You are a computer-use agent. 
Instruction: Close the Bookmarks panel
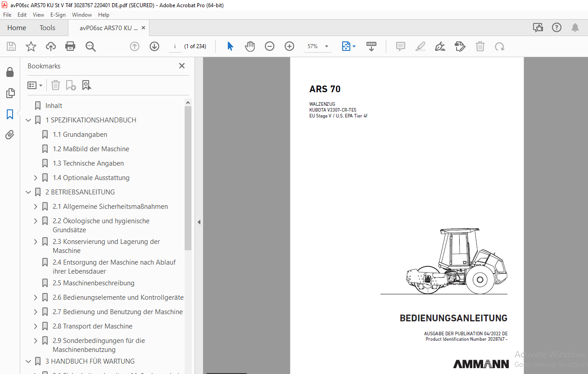pyautogui.click(x=182, y=66)
